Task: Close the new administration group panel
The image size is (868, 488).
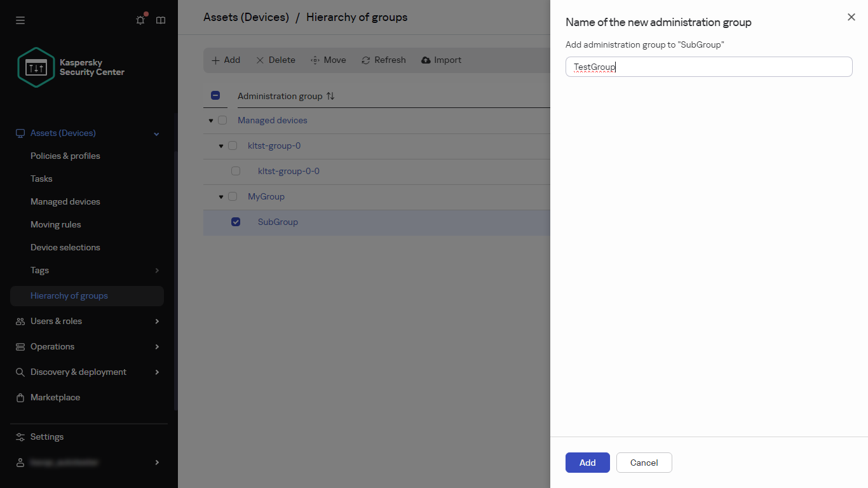Action: [851, 17]
